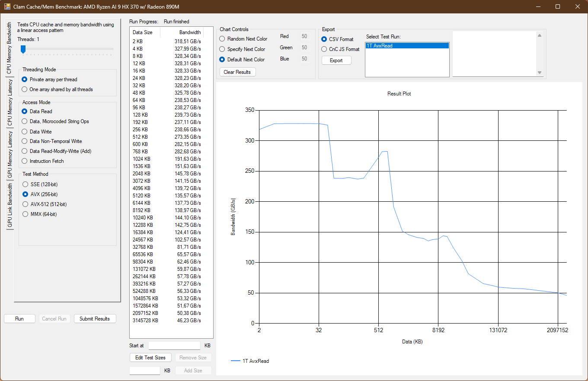Click the Start at KB input field
Screen dimensions: 588x381
coord(174,346)
